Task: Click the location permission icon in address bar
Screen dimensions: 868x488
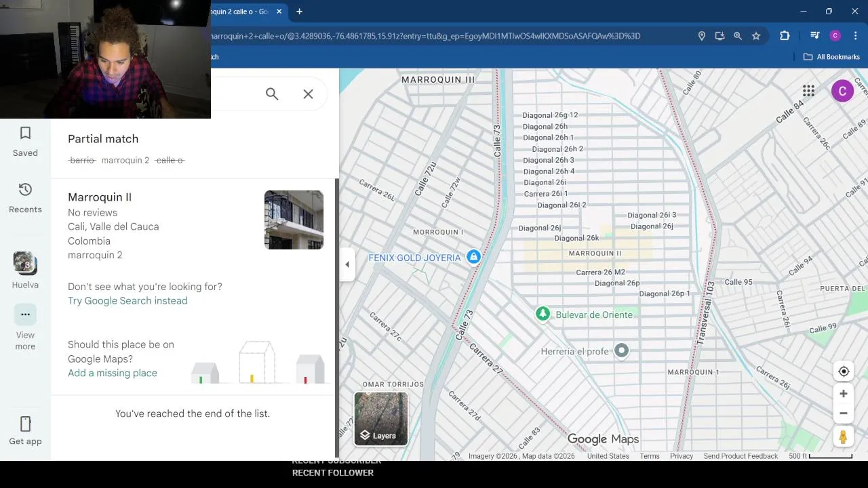Action: [x=702, y=36]
